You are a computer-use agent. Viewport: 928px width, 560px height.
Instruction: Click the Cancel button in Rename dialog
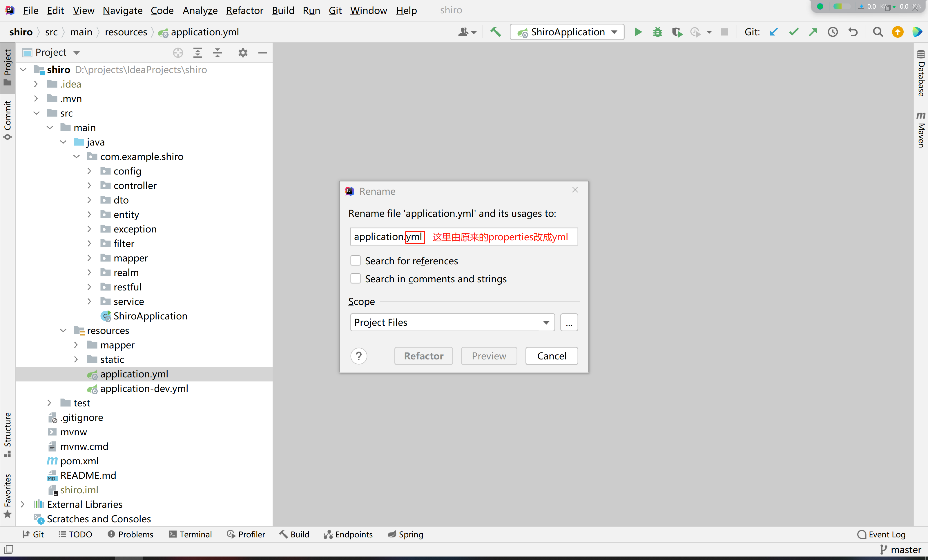click(x=551, y=356)
